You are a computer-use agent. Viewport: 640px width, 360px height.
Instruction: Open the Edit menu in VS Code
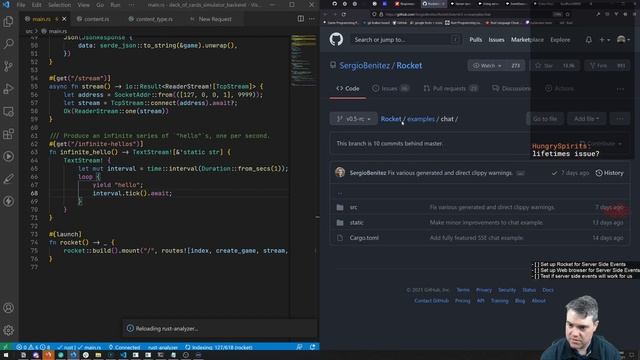[x=37, y=5]
